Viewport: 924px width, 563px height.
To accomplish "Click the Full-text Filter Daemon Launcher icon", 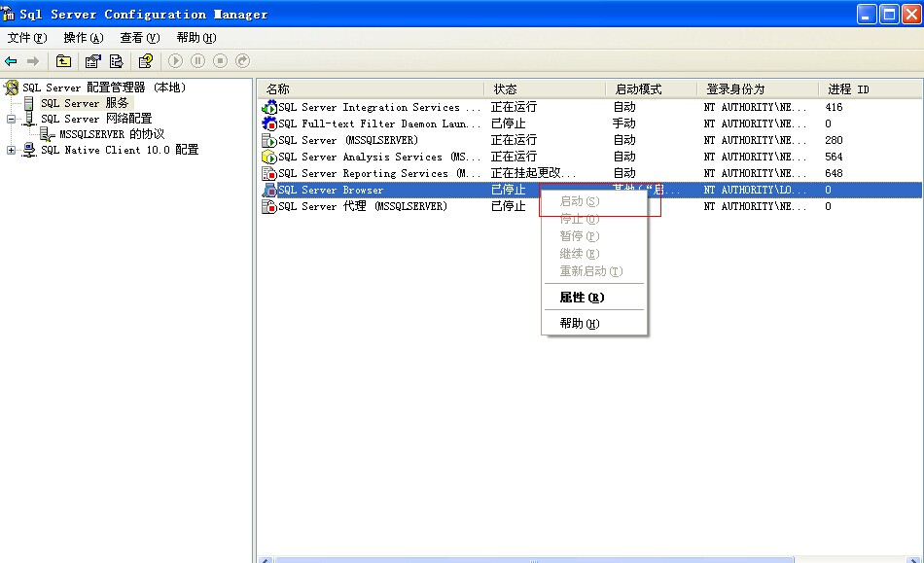I will pyautogui.click(x=269, y=123).
